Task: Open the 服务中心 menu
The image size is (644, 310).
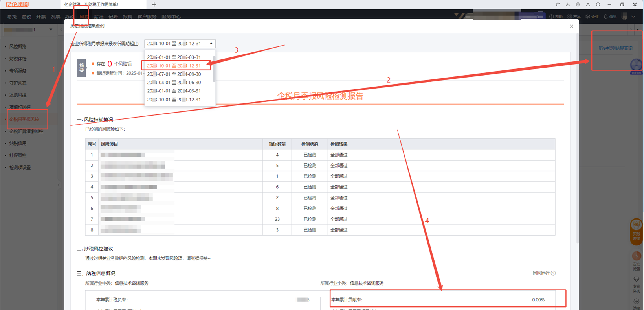Action: click(x=171, y=17)
